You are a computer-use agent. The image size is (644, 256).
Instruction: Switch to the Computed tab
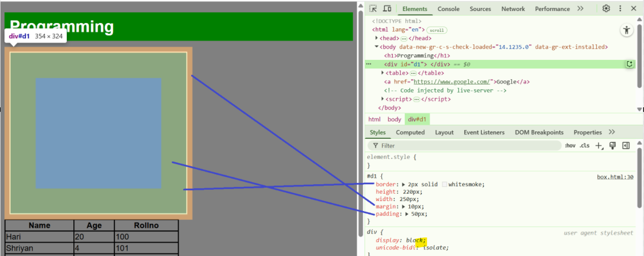(410, 132)
